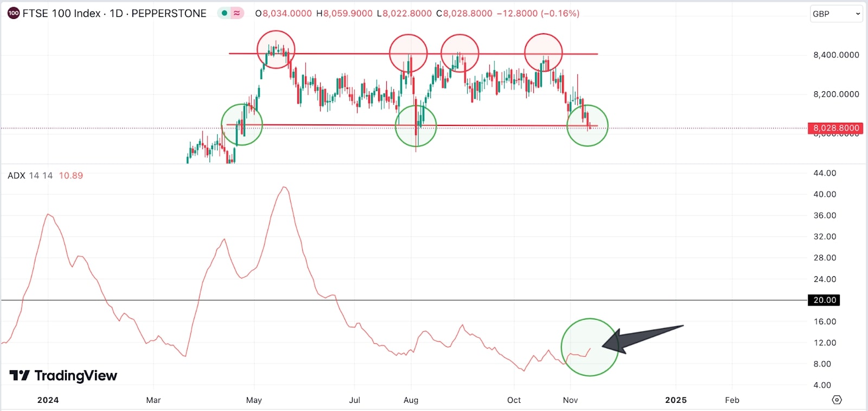Open the GBP currency dropdown
This screenshot has width=868, height=411.
point(837,14)
